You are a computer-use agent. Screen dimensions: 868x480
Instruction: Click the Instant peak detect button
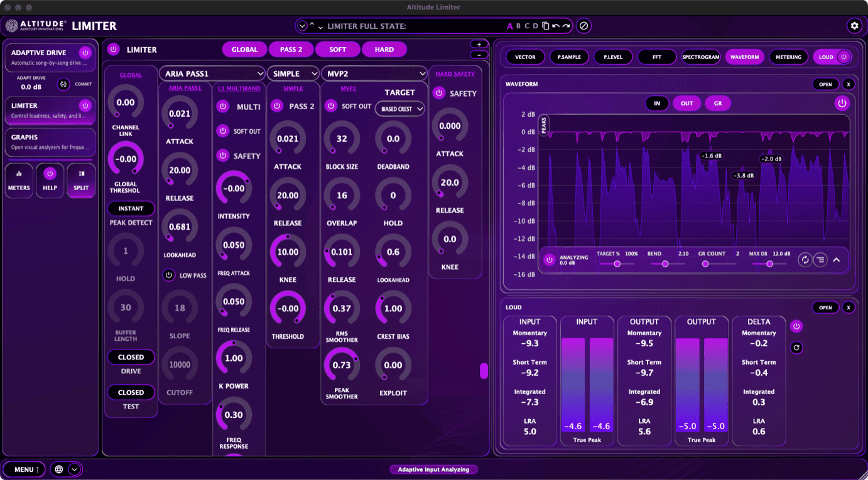tap(131, 208)
